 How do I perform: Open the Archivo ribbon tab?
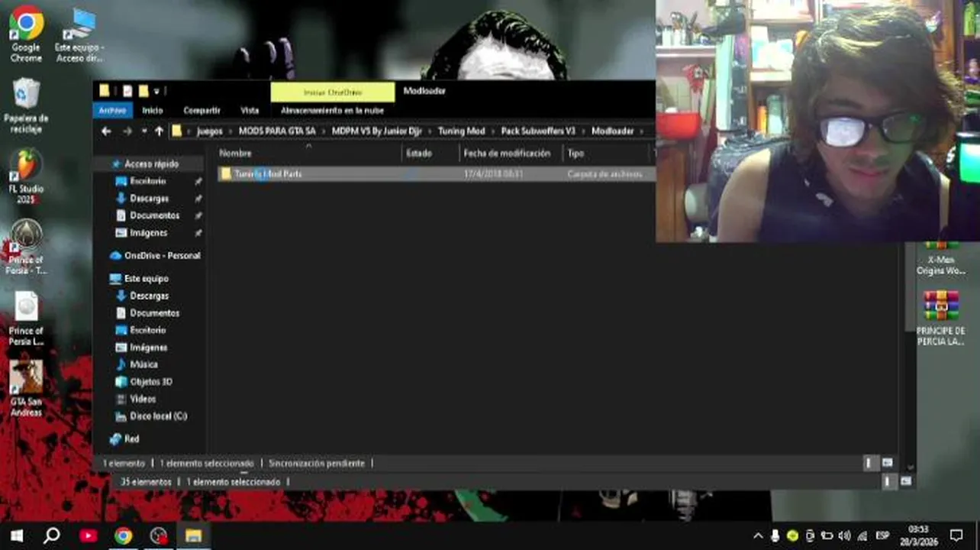point(113,111)
